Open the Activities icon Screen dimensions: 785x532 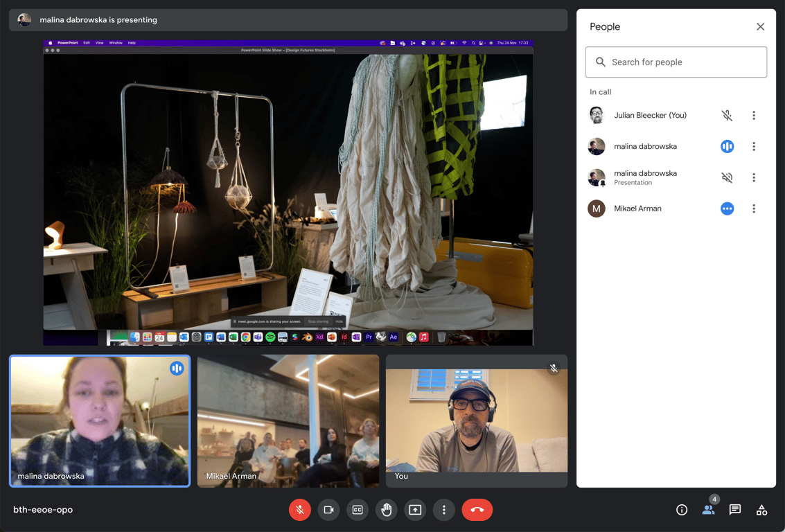point(761,509)
